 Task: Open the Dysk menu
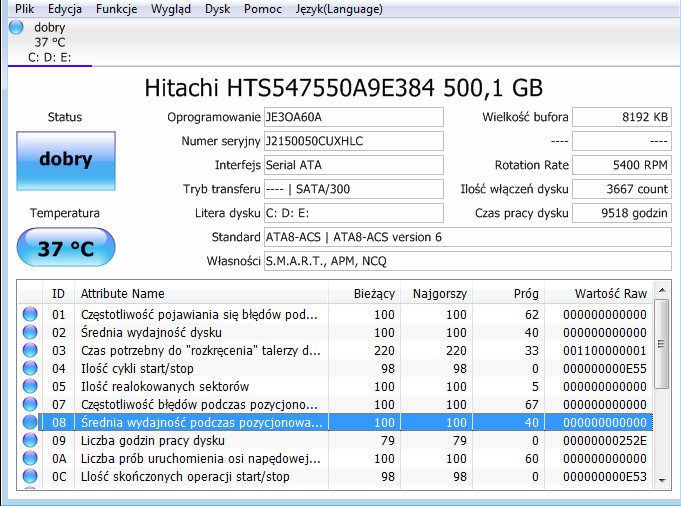pos(217,9)
